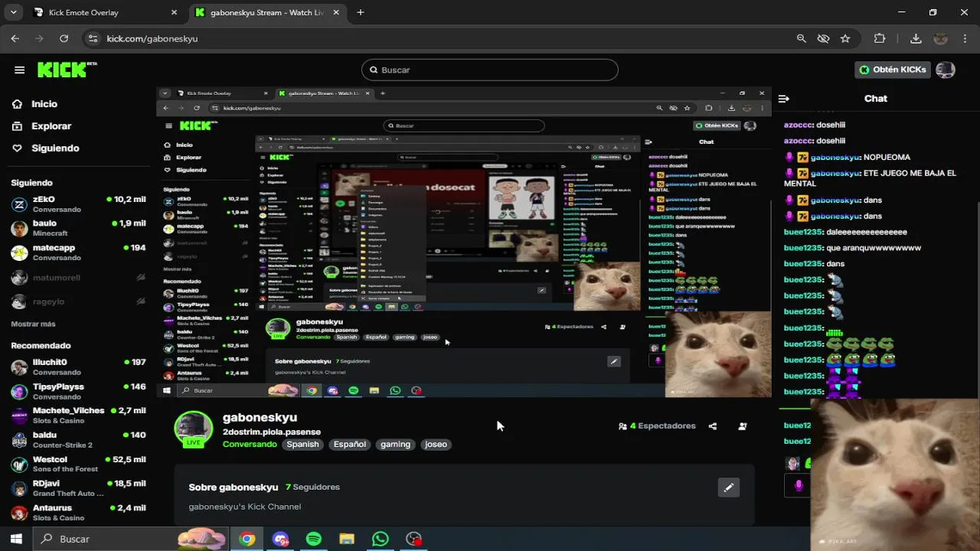
Task: Click the gaboneskyu LIVE avatar
Action: pos(194,429)
